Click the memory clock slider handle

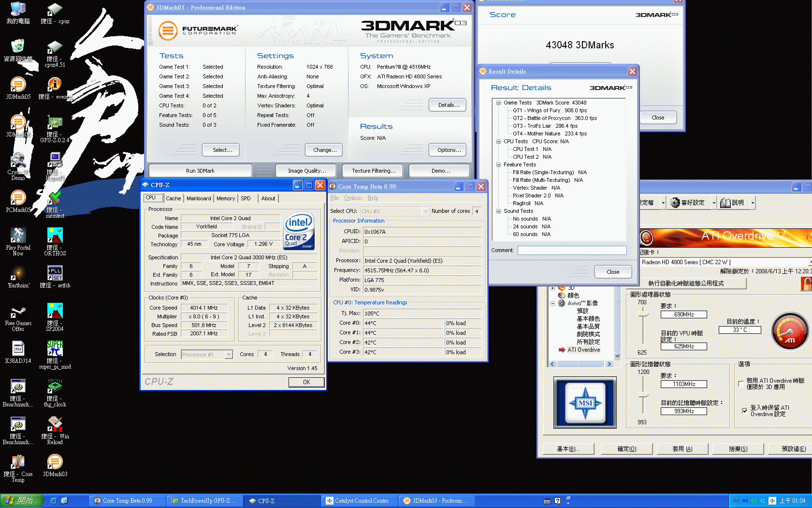tap(643, 396)
